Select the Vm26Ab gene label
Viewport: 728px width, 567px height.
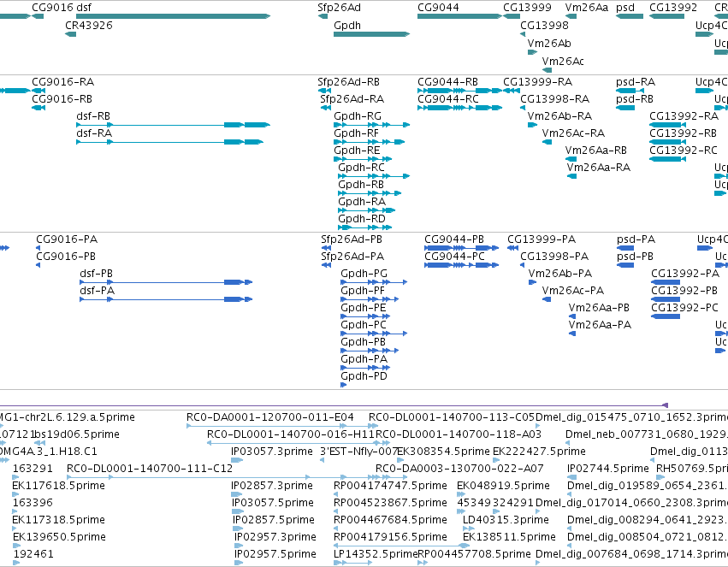click(x=549, y=43)
